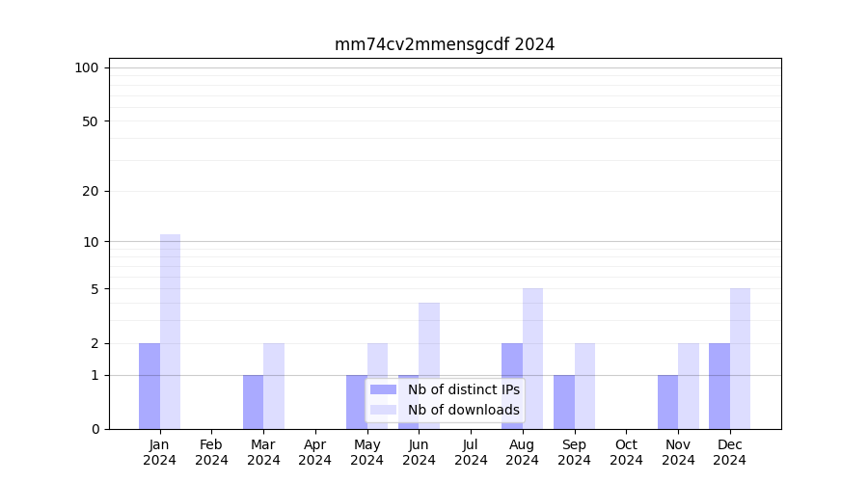This screenshot has width=868, height=482.
Task: Click the September downloads bar
Action: (584, 386)
